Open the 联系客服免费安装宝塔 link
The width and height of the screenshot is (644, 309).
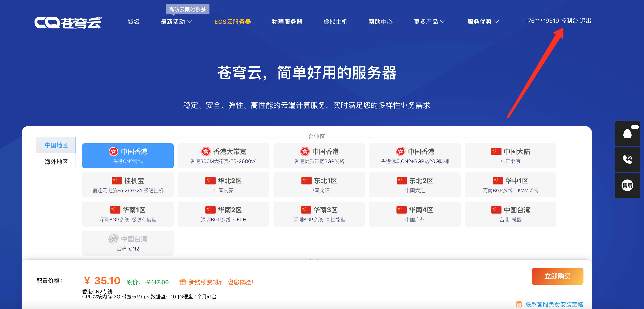point(554,304)
